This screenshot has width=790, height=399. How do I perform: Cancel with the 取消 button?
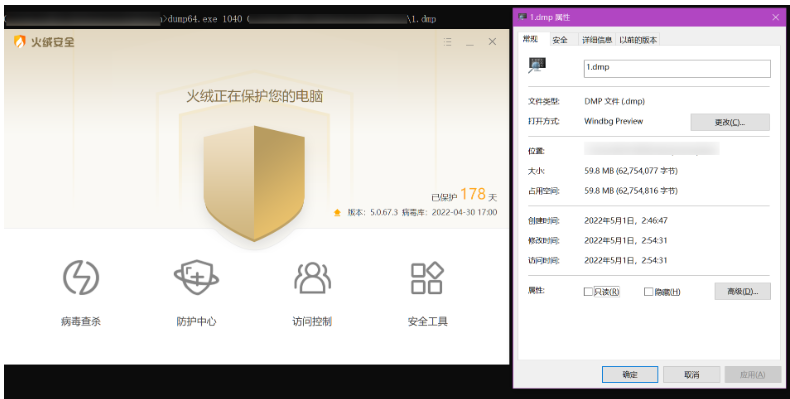[691, 374]
